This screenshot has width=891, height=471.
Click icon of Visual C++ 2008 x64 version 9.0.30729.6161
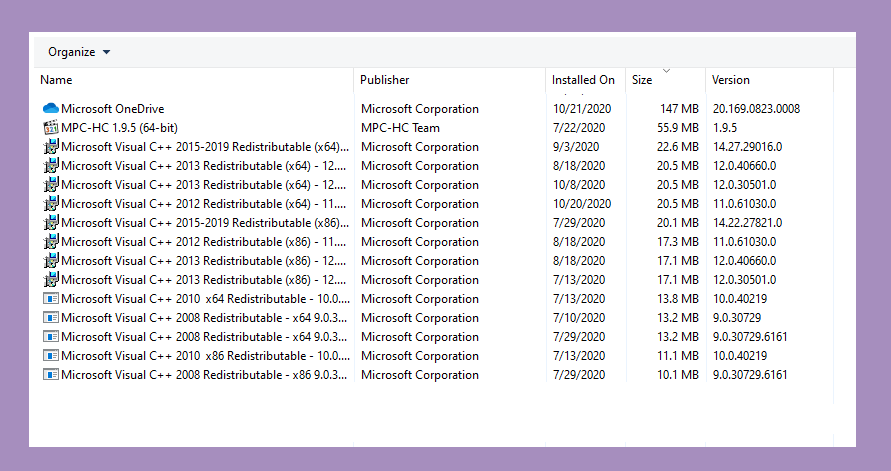point(51,336)
